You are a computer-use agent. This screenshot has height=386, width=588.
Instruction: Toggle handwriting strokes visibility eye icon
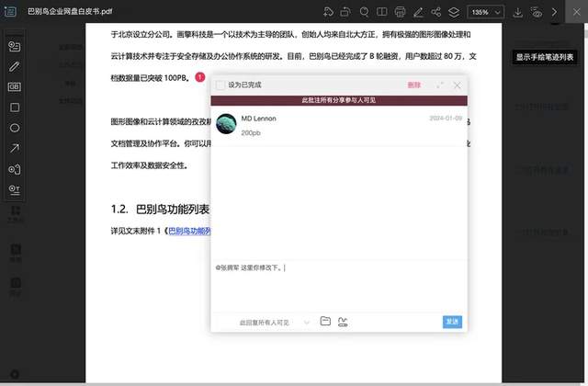point(537,12)
